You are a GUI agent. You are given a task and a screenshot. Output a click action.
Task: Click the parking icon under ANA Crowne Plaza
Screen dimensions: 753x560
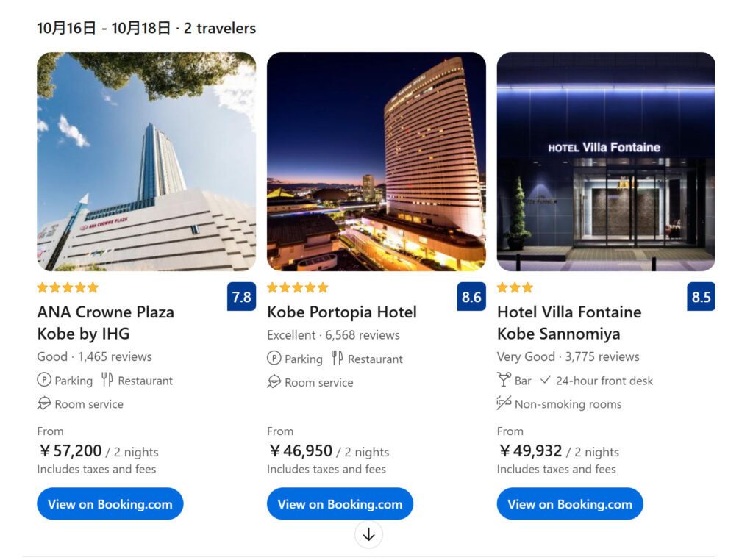click(x=44, y=381)
